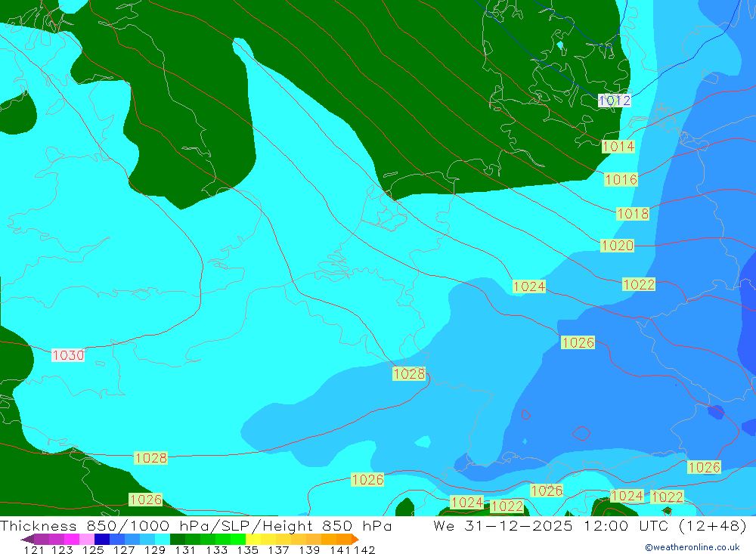Viewport: 756px width, 554px height.
Task: Click the blue 1012 isobar label
Action: point(614,101)
